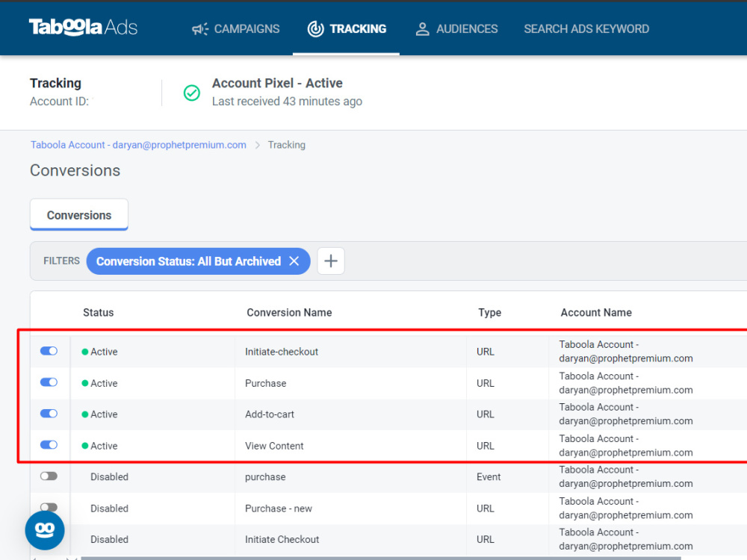Open the Campaigns megaphone menu

pos(235,29)
